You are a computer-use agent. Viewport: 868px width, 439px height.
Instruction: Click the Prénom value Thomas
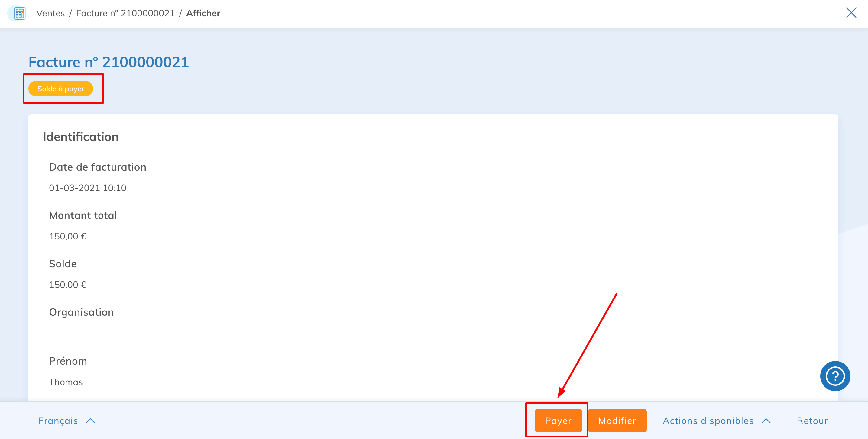(x=66, y=382)
